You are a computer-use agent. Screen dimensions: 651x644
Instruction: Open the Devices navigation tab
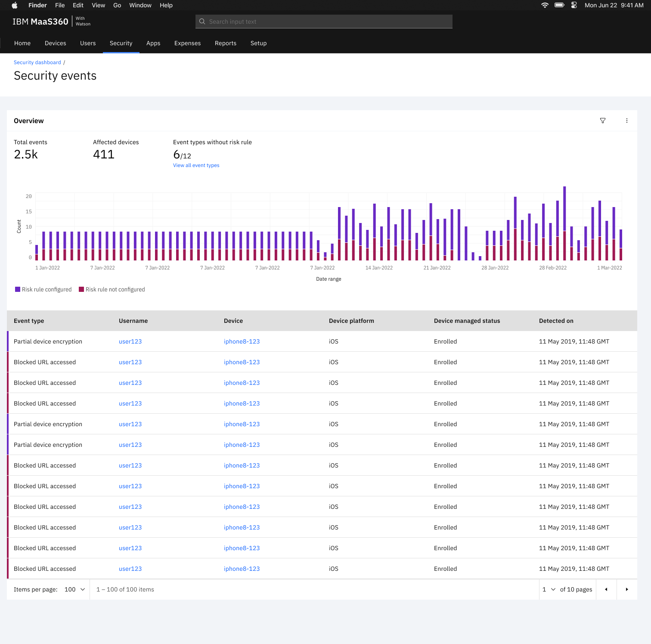pos(56,43)
